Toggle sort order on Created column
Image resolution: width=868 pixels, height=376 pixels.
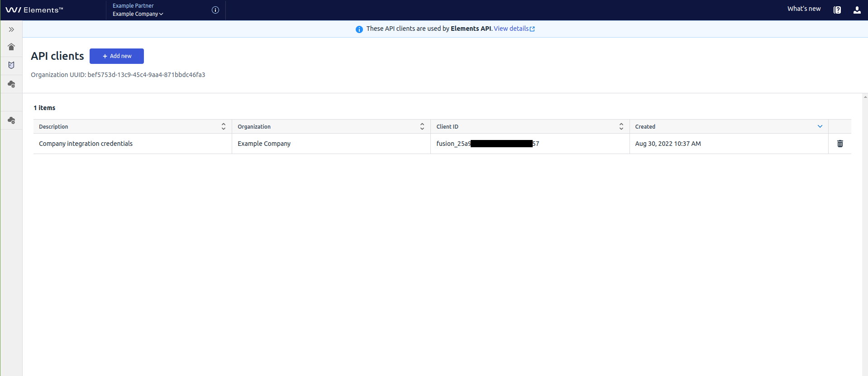coord(820,126)
